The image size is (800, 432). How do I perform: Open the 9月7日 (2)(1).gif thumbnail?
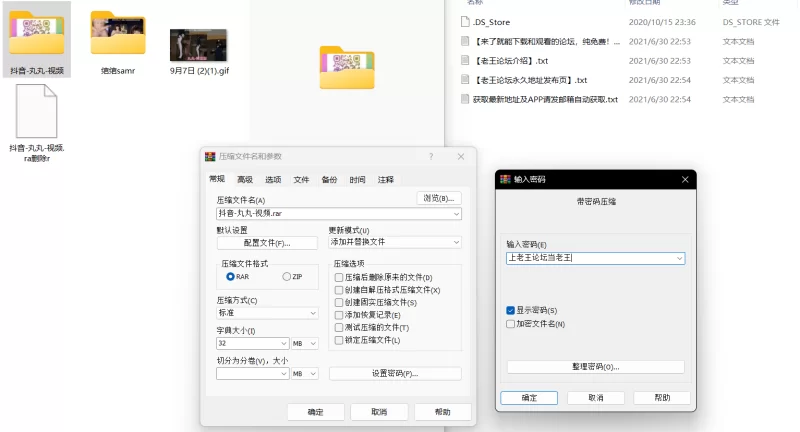pos(198,45)
